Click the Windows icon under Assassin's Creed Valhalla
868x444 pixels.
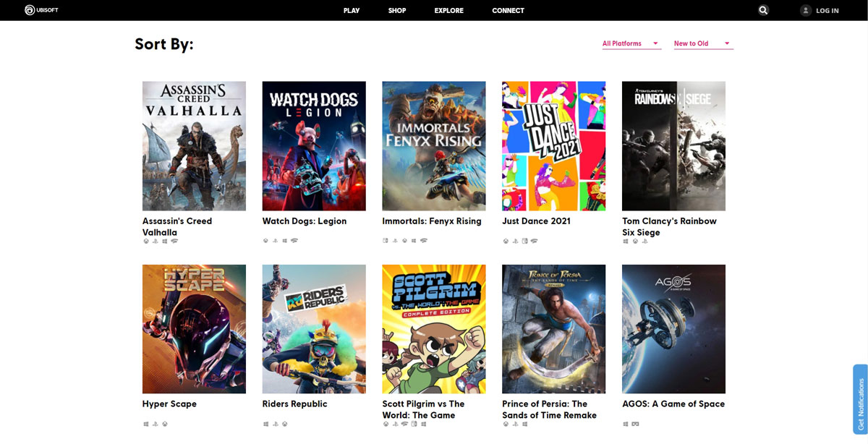tap(165, 242)
